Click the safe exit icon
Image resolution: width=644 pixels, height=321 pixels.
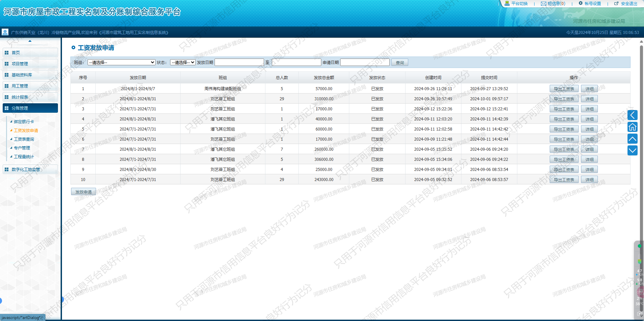[616, 4]
